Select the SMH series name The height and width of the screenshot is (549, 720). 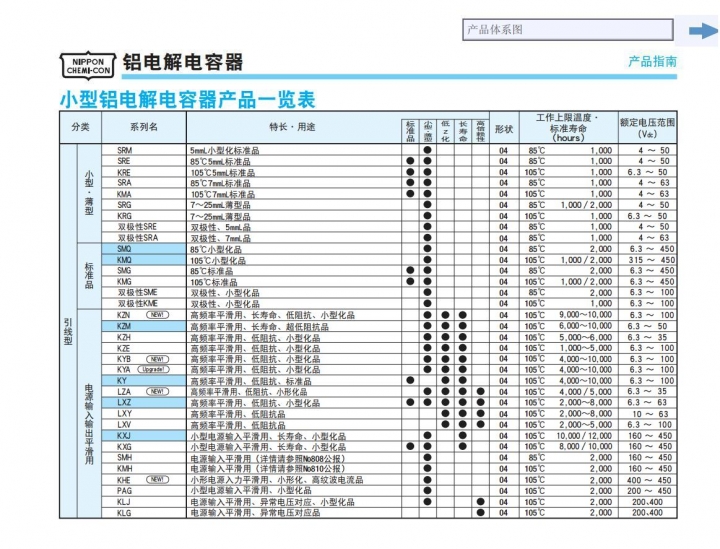click(124, 458)
